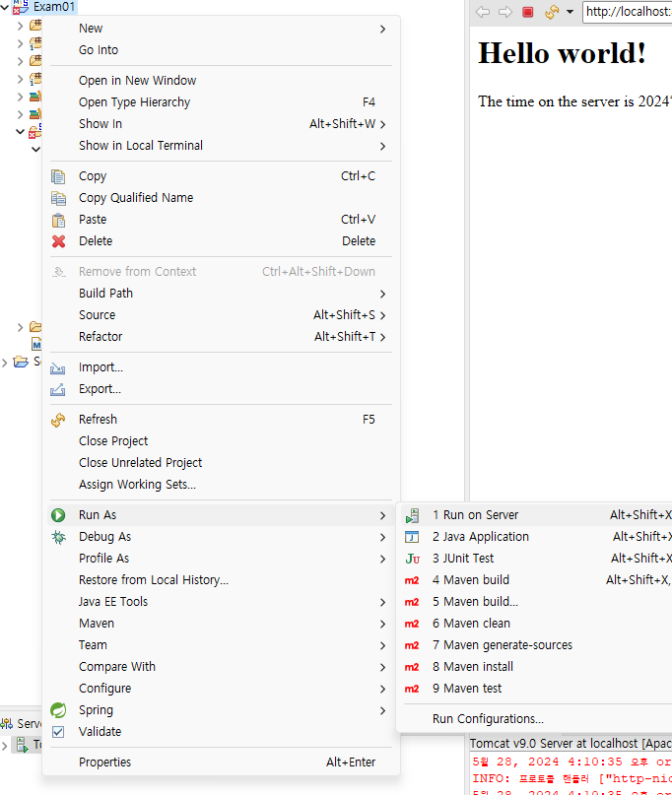Image resolution: width=672 pixels, height=795 pixels.
Task: Click the red Stop button in browser toolbar
Action: pyautogui.click(x=528, y=12)
